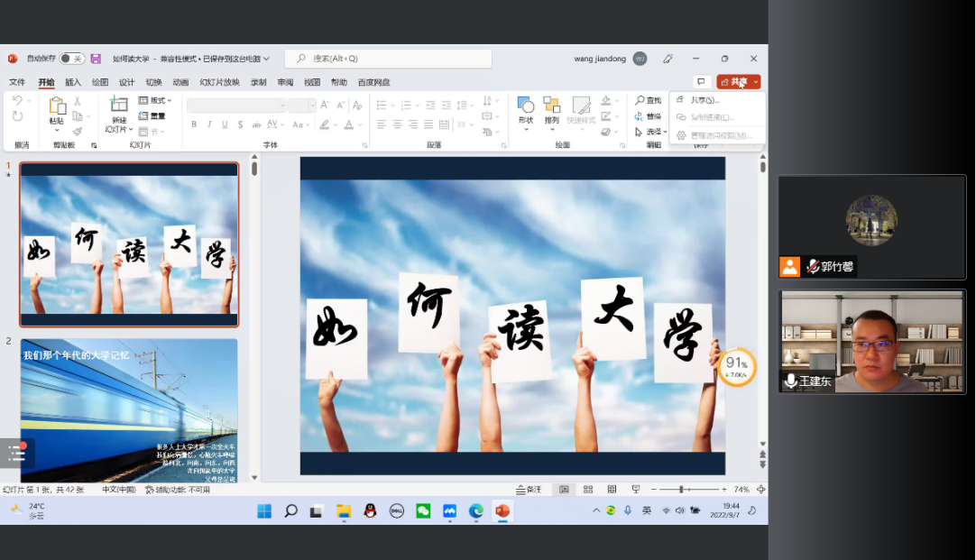Toggle the 备注 notes pane

click(x=529, y=490)
